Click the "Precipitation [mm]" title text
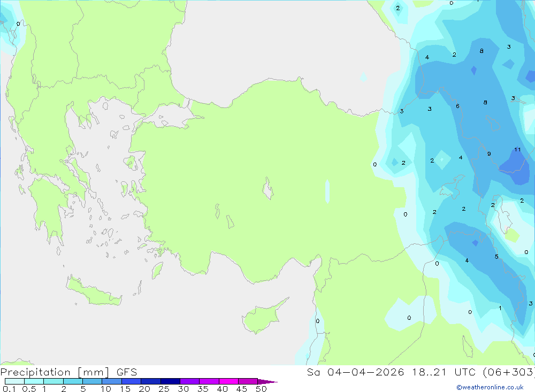The image size is (535, 392). (x=55, y=372)
